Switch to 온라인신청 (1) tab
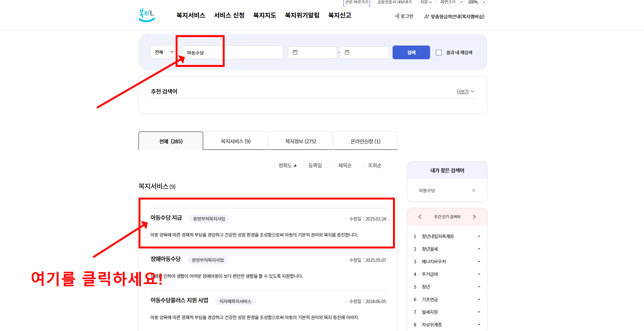 point(365,141)
